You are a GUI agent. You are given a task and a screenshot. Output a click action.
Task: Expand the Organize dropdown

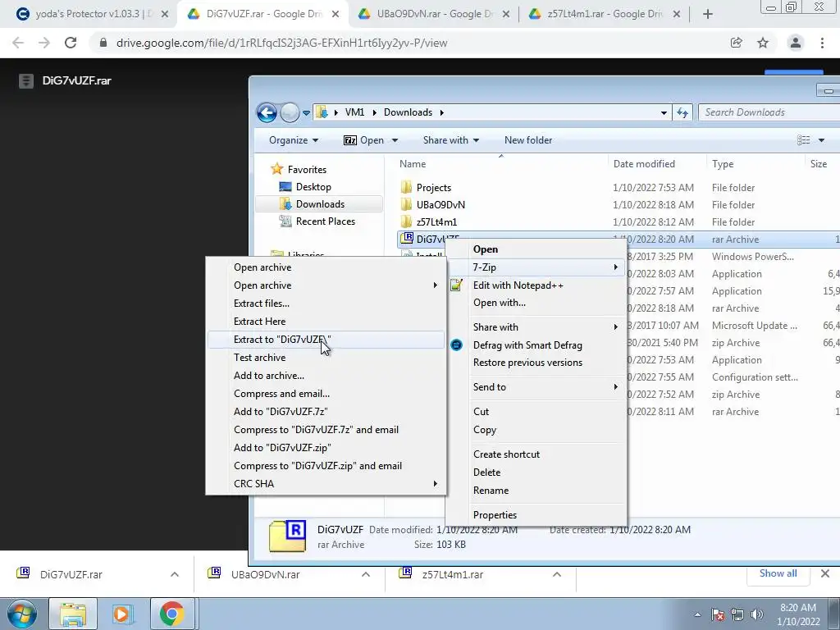tap(294, 139)
